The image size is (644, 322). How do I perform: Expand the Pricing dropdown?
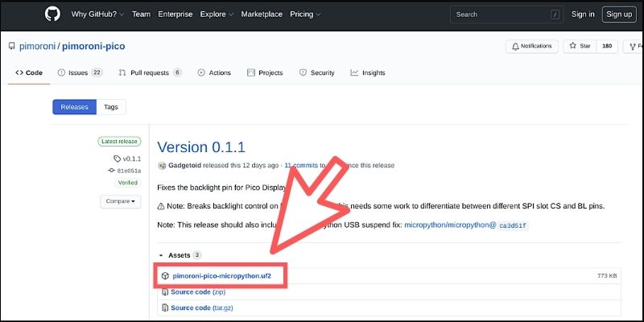[x=305, y=14]
